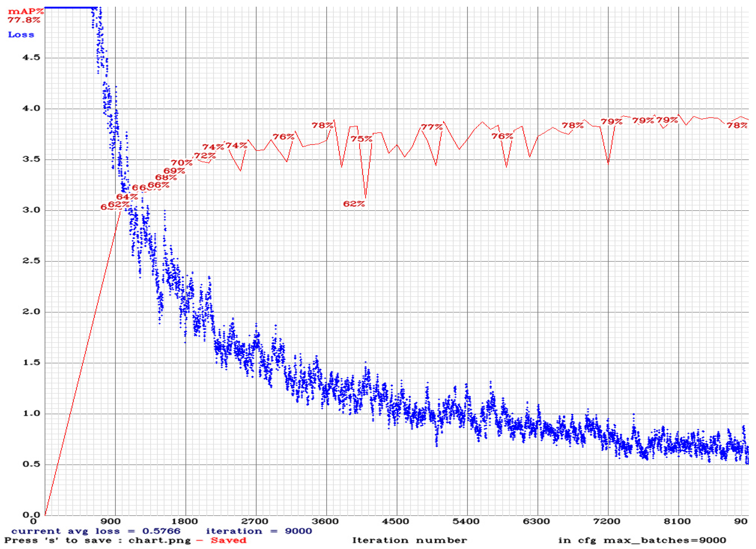Click the 0.5 y-axis tick label
The width and height of the screenshot is (756, 549).
[31, 464]
